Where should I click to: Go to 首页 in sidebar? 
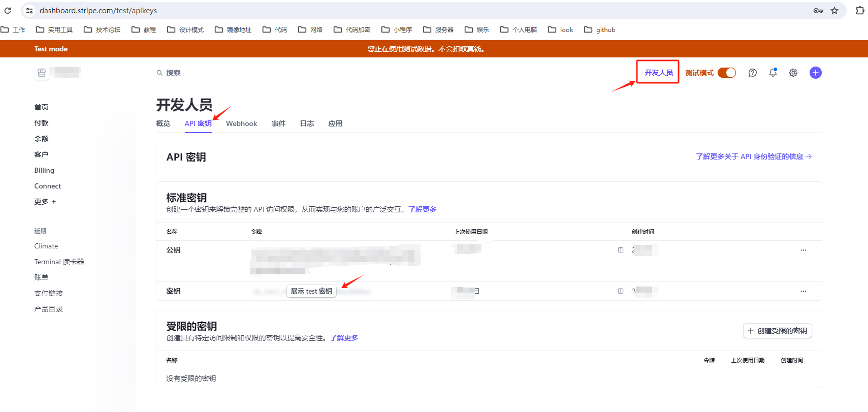point(41,107)
